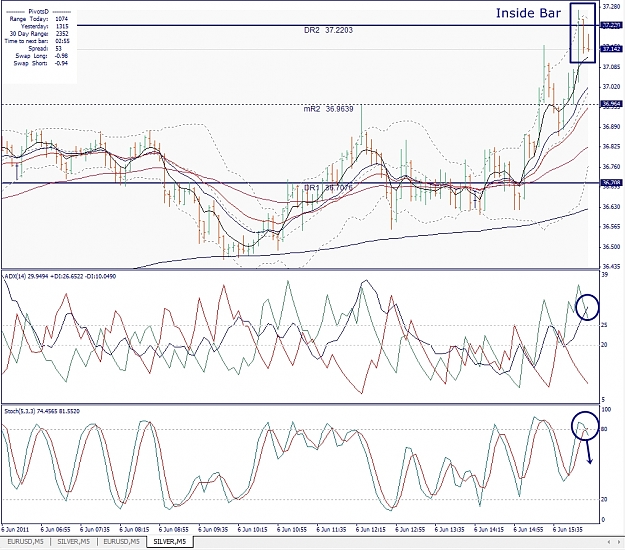Viewport: 625px width, 550px height.
Task: Click the 6 Jun 12:15 time axis label
Action: [371, 530]
